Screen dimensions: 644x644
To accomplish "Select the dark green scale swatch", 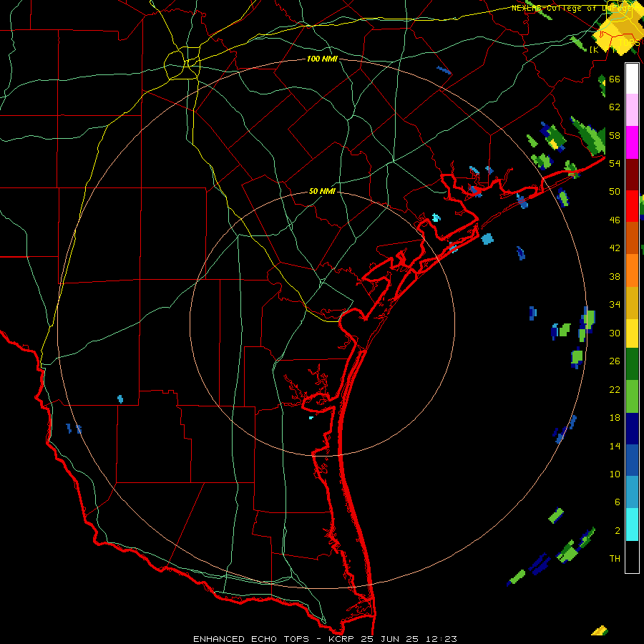I will coord(632,364).
